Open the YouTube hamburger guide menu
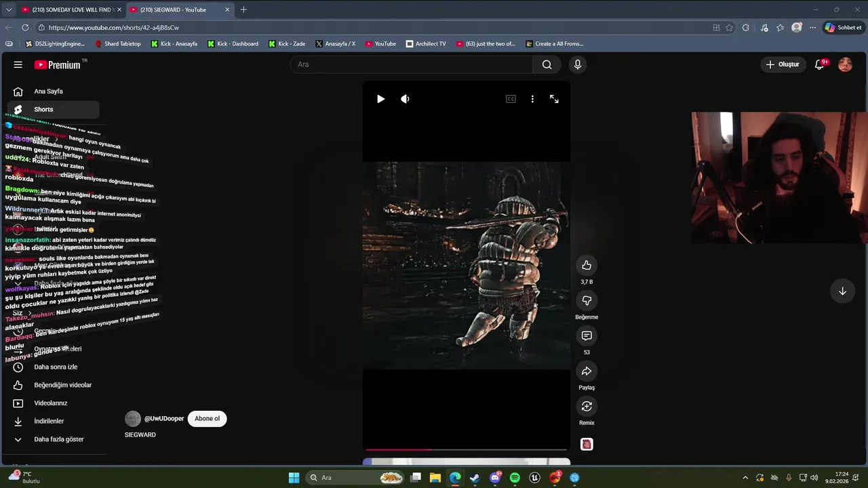The width and height of the screenshot is (868, 488). (x=18, y=64)
